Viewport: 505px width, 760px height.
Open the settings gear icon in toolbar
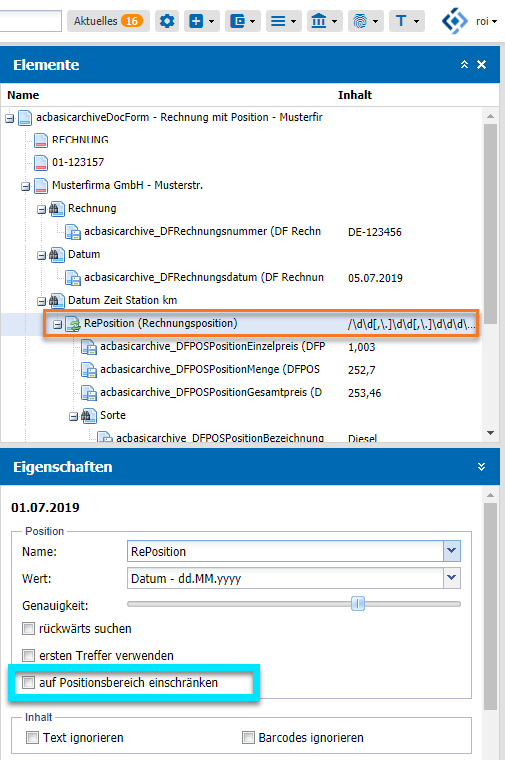[167, 21]
